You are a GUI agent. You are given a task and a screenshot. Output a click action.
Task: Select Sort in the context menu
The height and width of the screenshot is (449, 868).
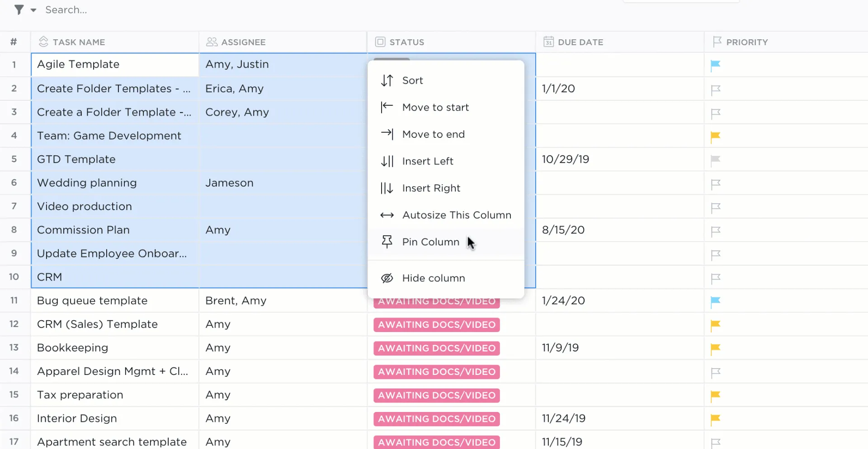pyautogui.click(x=412, y=80)
